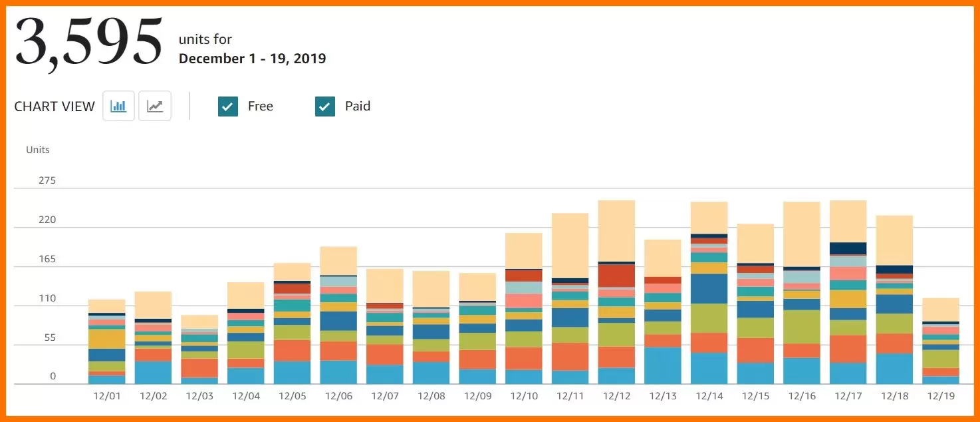This screenshot has height=422, width=980.
Task: Select the olive green segment in 12/16 bar
Action: pyautogui.click(x=802, y=327)
